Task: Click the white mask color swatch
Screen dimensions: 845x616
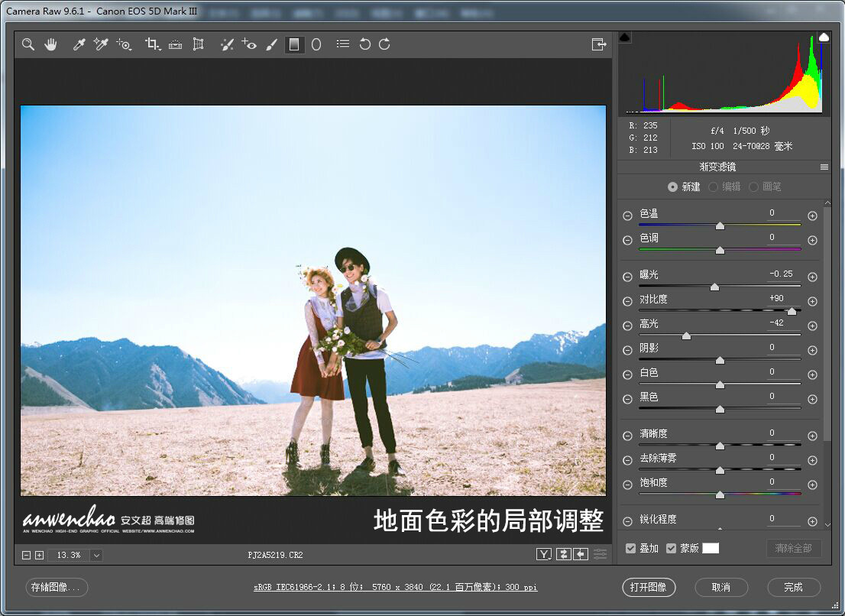Action: click(x=711, y=548)
